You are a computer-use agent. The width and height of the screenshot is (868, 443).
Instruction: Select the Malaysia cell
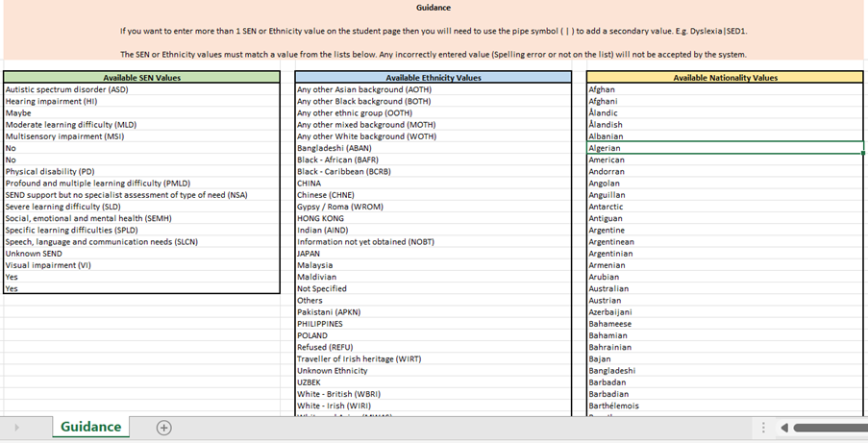434,265
